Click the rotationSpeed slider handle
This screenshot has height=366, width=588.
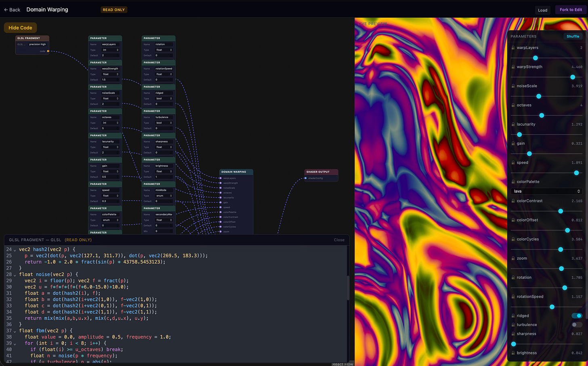[x=552, y=307]
